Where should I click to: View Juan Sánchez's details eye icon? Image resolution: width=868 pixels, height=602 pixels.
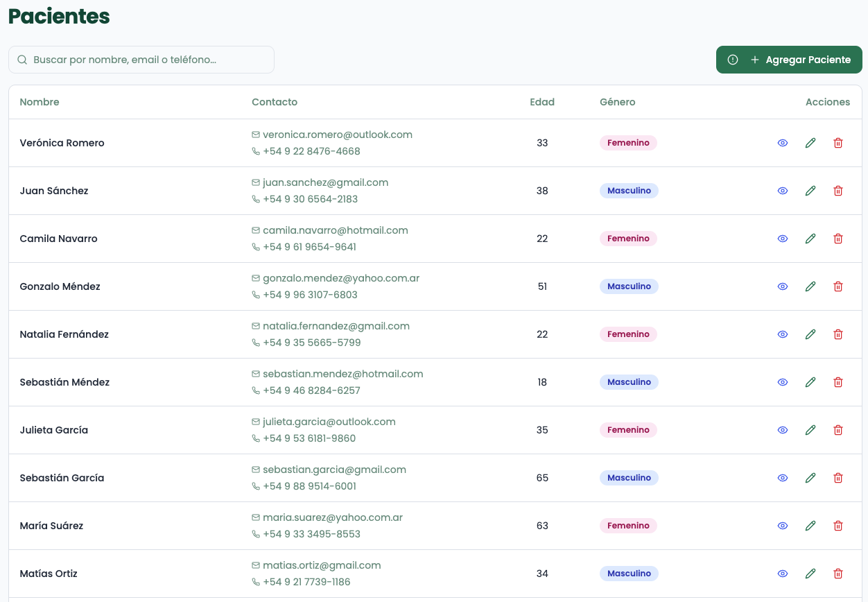(x=783, y=191)
